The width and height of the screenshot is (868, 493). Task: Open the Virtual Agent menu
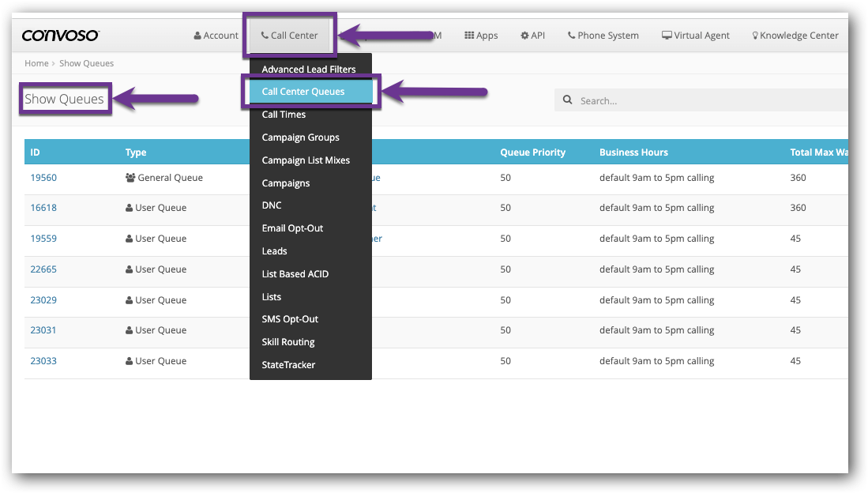coord(695,36)
